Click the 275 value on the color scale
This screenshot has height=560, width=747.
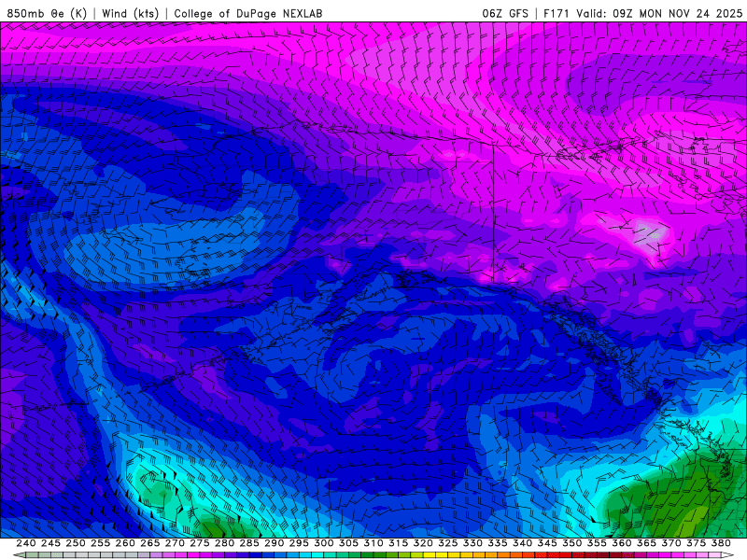(x=200, y=543)
